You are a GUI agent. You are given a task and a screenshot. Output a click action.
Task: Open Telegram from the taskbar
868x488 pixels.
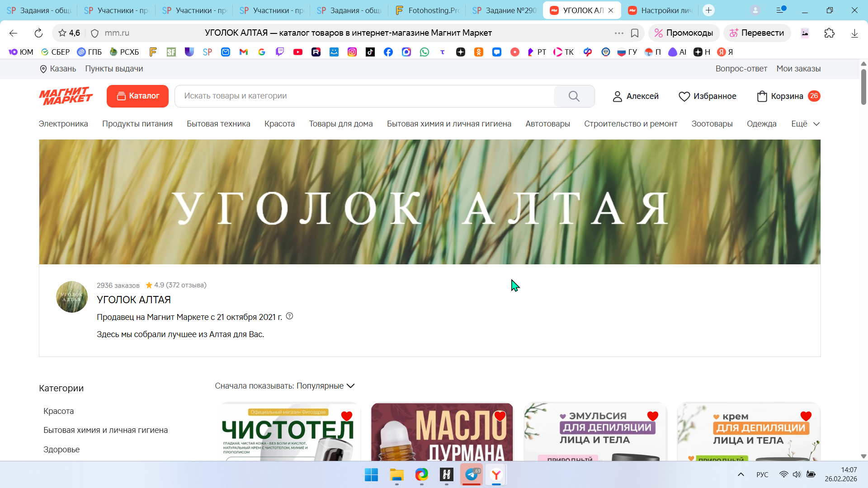click(472, 474)
